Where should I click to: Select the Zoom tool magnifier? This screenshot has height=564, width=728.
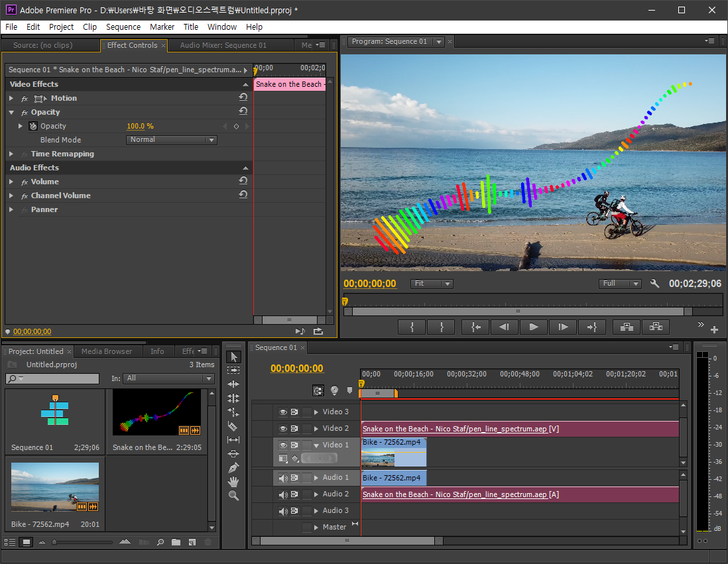point(233,496)
